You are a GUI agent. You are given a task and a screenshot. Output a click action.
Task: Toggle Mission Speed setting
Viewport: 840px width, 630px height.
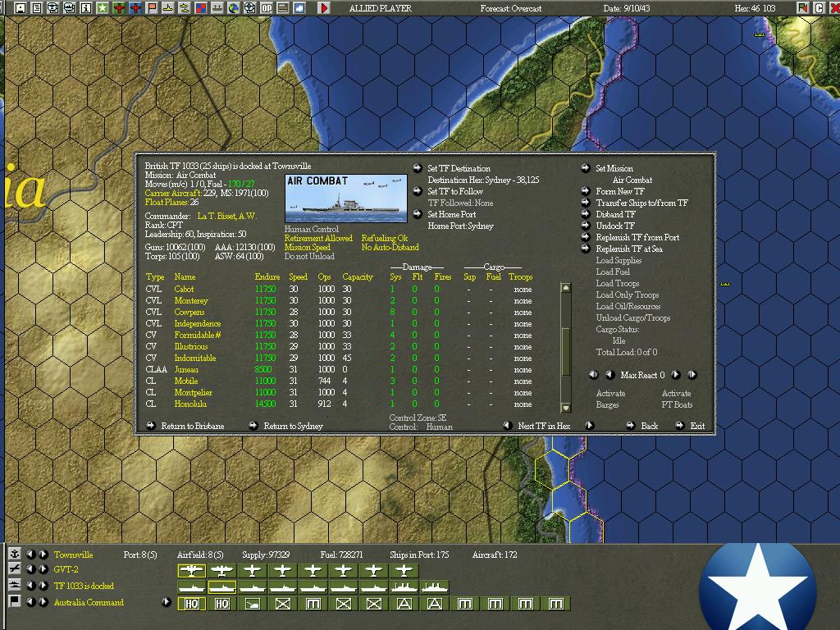pos(307,247)
